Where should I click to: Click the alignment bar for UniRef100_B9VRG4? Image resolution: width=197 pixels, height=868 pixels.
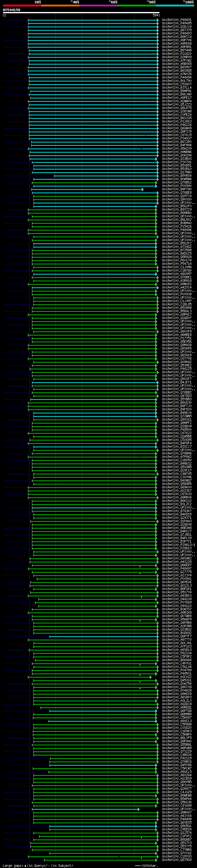106,176
